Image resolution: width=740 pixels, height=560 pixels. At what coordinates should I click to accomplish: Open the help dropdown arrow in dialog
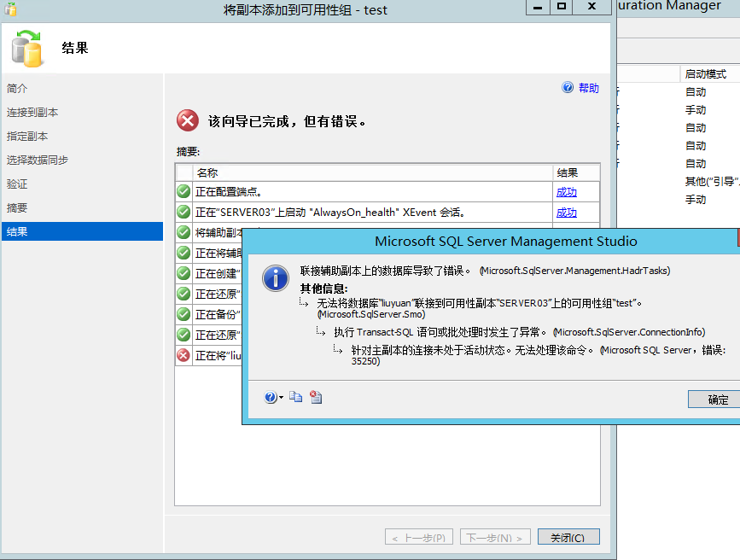[282, 398]
